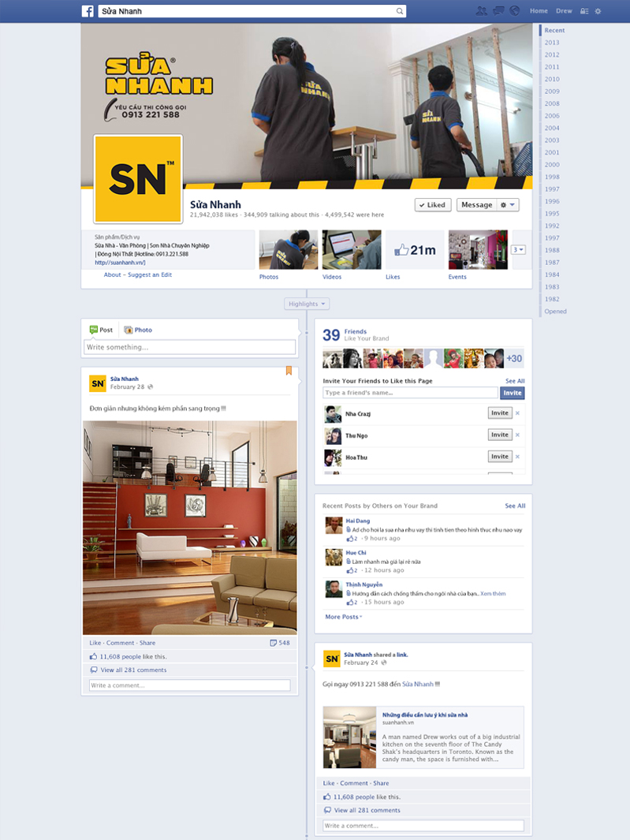The width and height of the screenshot is (630, 840).
Task: Select the Post tab in composer
Action: [x=101, y=330]
